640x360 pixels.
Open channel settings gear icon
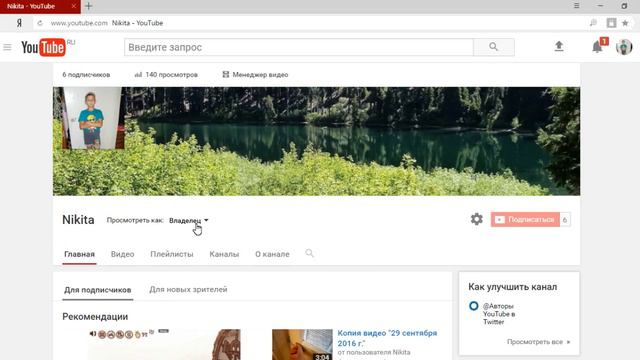pos(476,219)
